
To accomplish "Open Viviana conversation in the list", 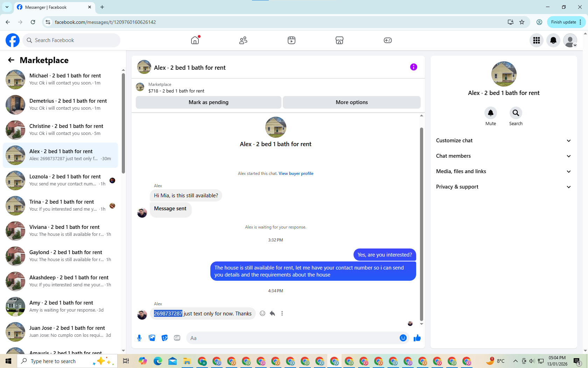I will [x=60, y=231].
